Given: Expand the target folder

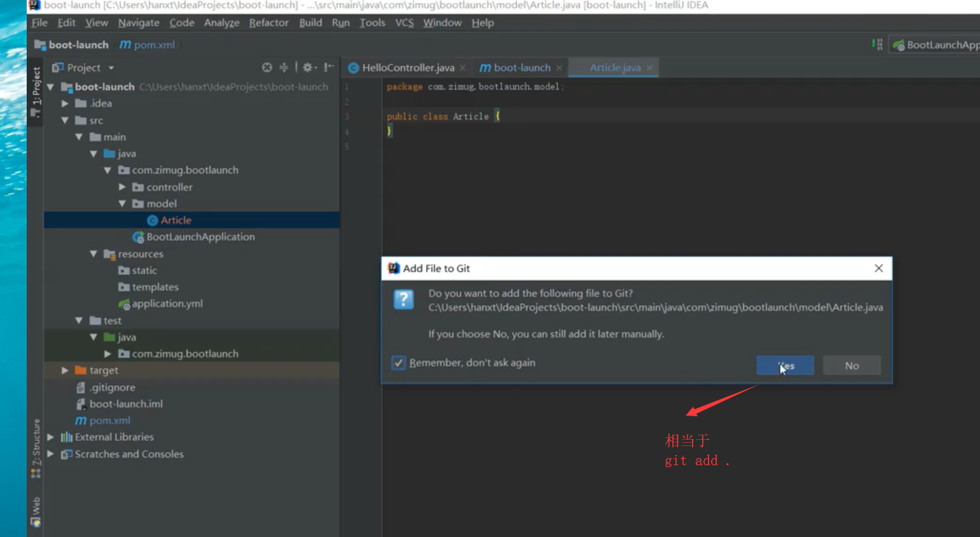Looking at the screenshot, I should [65, 370].
